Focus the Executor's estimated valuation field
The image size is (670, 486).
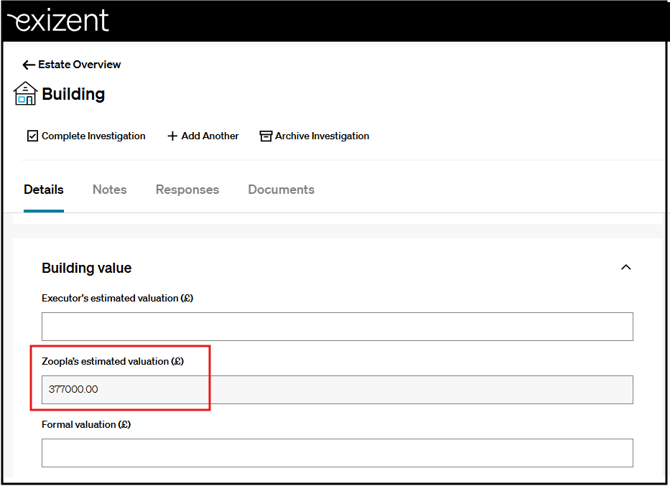point(337,327)
